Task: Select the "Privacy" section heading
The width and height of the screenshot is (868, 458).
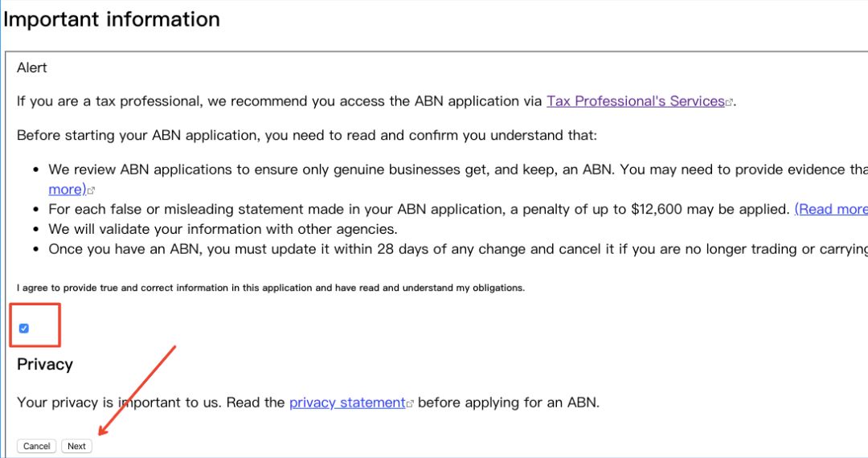Action: (45, 364)
